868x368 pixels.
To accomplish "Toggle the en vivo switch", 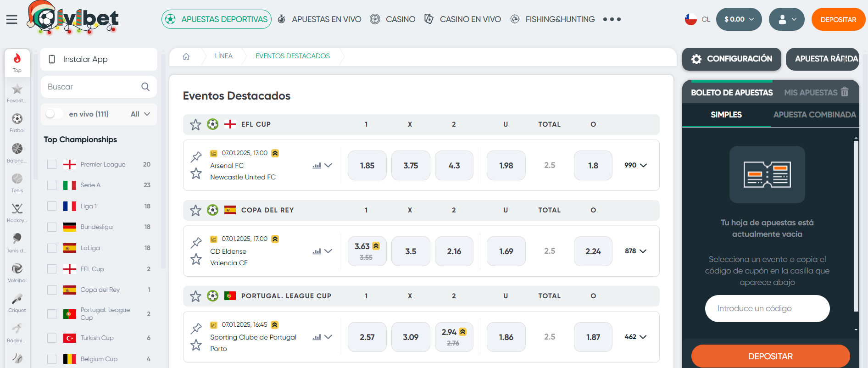I will point(54,114).
